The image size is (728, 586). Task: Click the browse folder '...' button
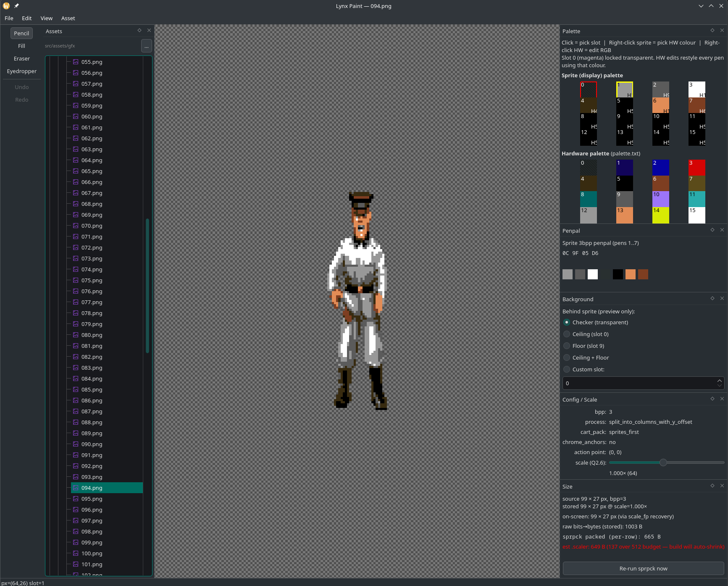click(146, 46)
